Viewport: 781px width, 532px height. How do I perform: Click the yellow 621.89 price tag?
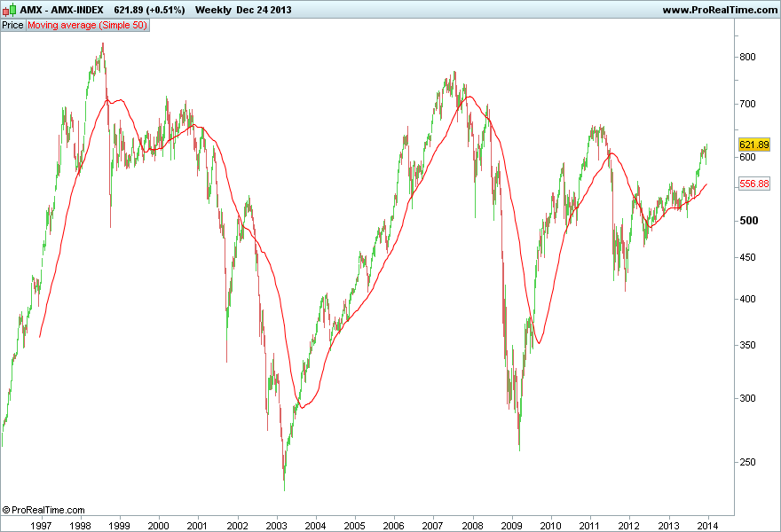tap(754, 145)
